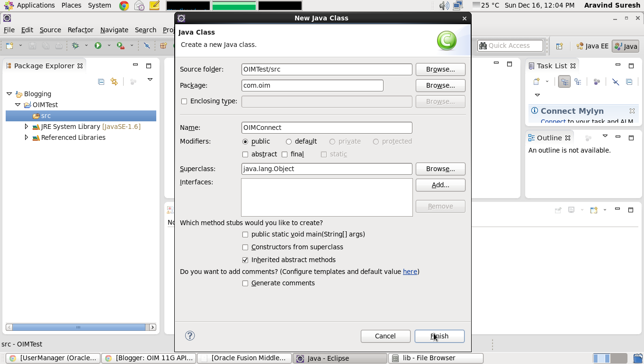The image size is (644, 364).
Task: Open the New wizard dropdown arrow
Action: [x=20, y=45]
